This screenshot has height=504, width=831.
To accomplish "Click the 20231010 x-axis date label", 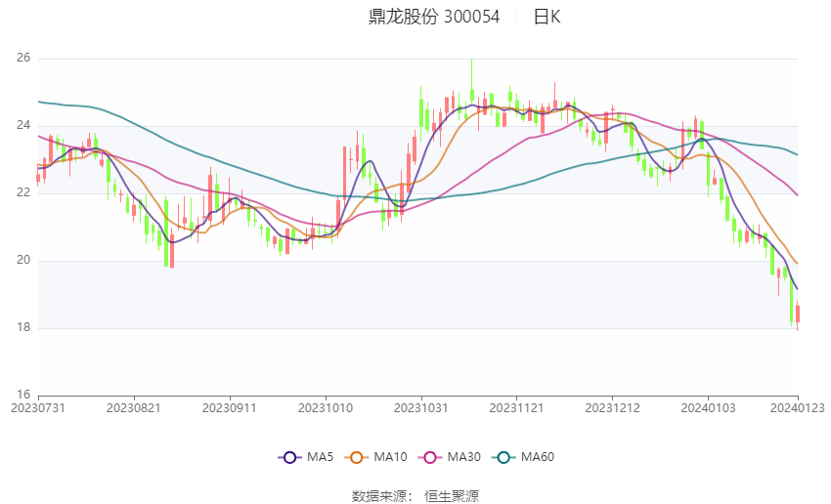I will click(326, 408).
